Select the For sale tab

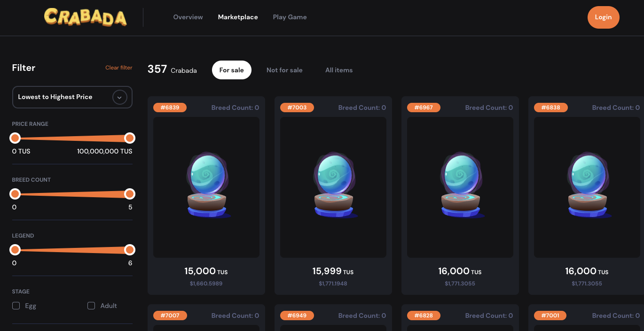(232, 70)
